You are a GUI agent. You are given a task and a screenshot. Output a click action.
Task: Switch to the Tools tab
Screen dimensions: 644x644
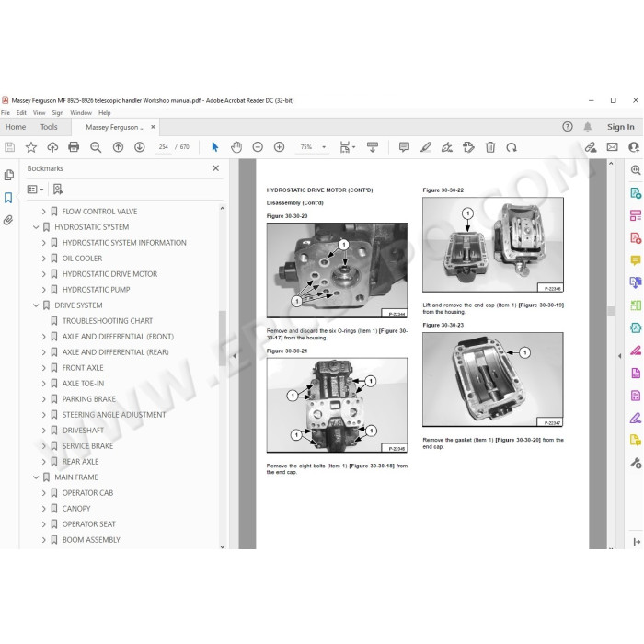pyautogui.click(x=49, y=127)
